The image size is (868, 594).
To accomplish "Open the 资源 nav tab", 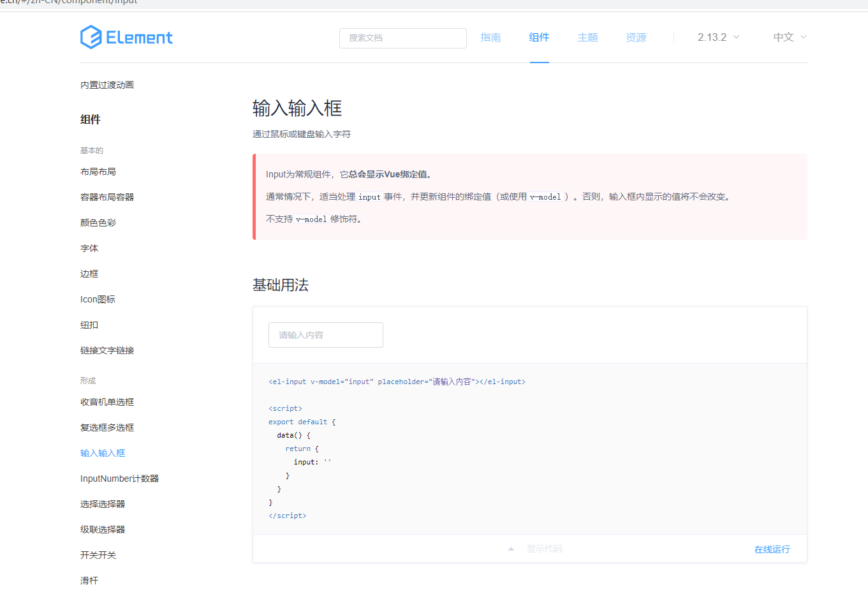I will tap(636, 38).
